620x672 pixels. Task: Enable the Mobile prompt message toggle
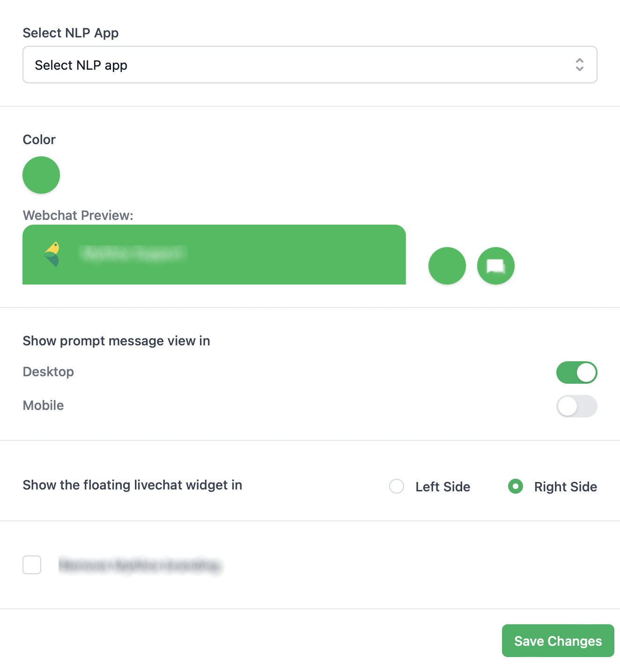pos(576,406)
